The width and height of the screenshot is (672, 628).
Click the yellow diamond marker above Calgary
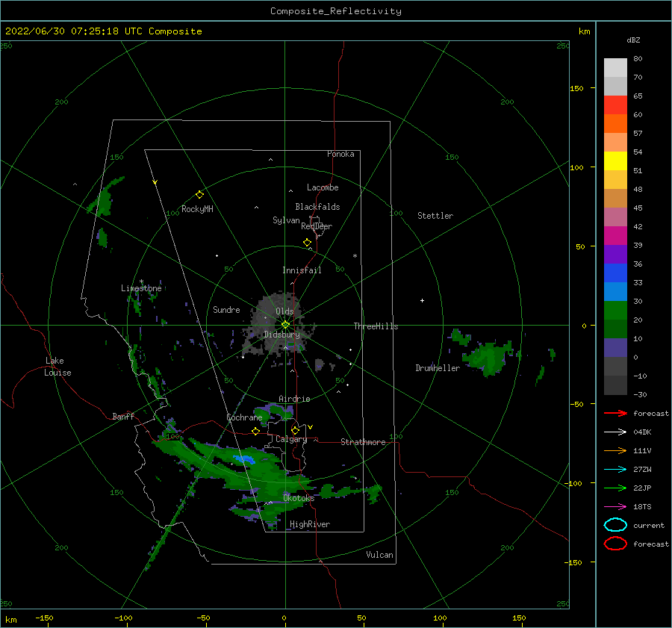coord(295,430)
